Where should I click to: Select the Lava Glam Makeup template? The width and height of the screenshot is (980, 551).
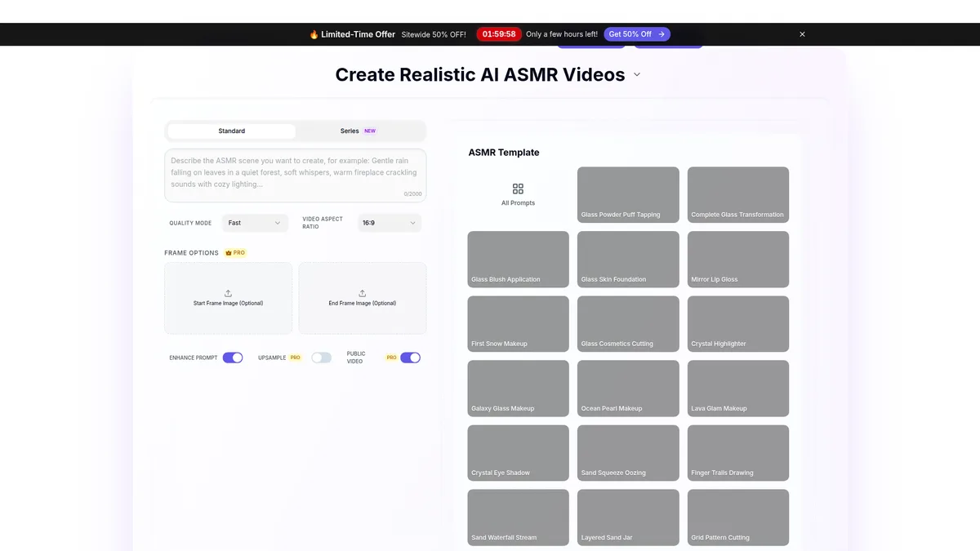tap(738, 389)
